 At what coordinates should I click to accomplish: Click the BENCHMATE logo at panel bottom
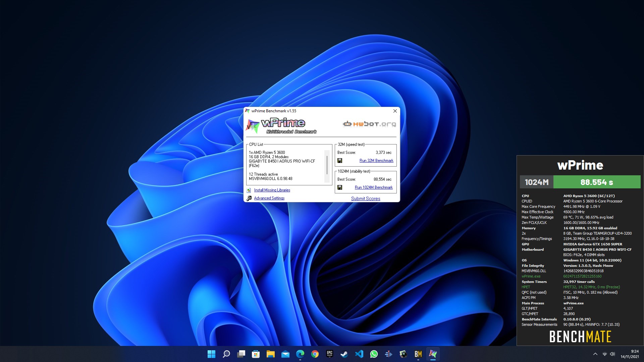click(580, 337)
